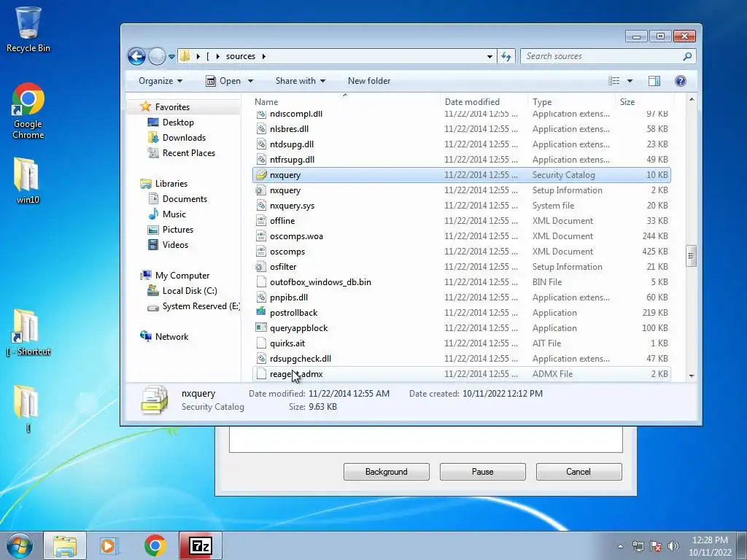The image size is (747, 560).
Task: Click the refresh button beside address bar
Action: coord(506,57)
